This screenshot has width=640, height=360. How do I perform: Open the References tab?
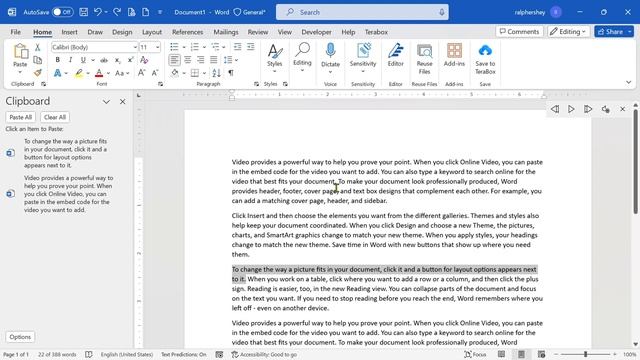187,32
